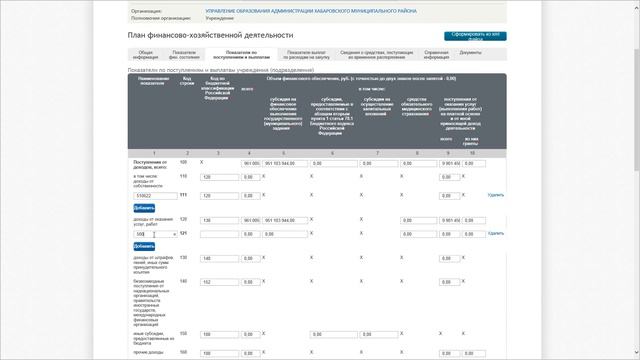
Task: Click row 111 budget code field 120
Action: (220, 196)
